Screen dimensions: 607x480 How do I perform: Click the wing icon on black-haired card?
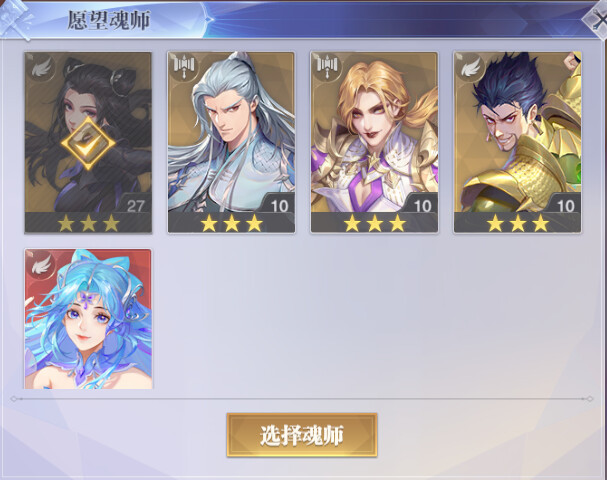(x=41, y=68)
